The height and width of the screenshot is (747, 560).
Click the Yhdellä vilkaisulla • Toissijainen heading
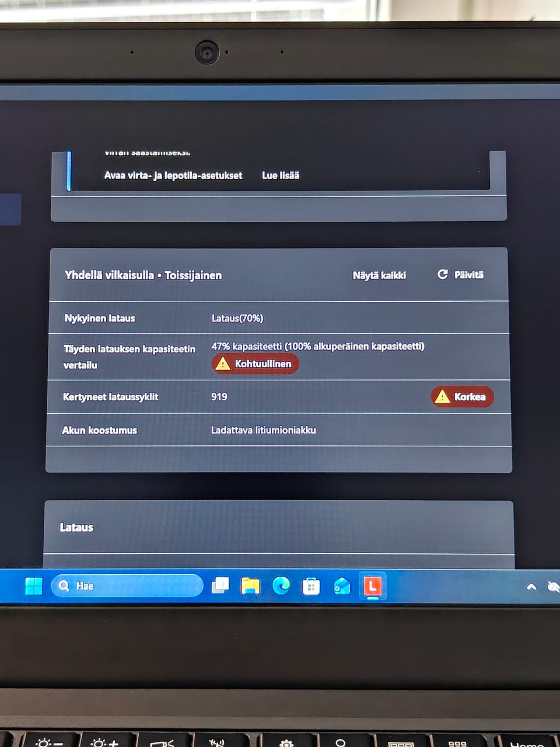pos(143,275)
